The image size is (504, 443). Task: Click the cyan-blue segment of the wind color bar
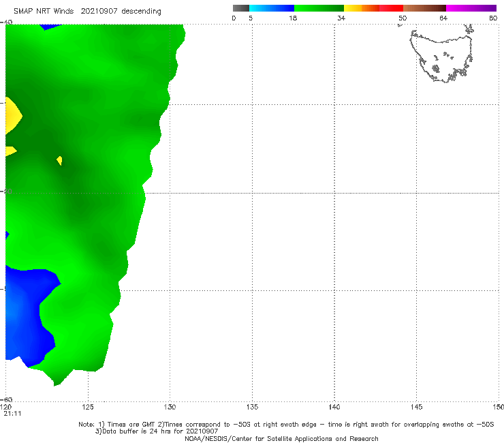pos(272,8)
